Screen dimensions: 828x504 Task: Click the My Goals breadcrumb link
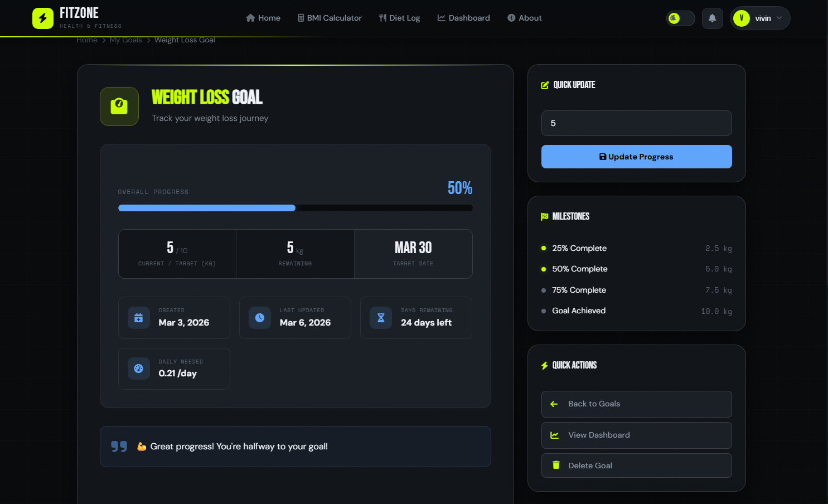click(x=125, y=40)
